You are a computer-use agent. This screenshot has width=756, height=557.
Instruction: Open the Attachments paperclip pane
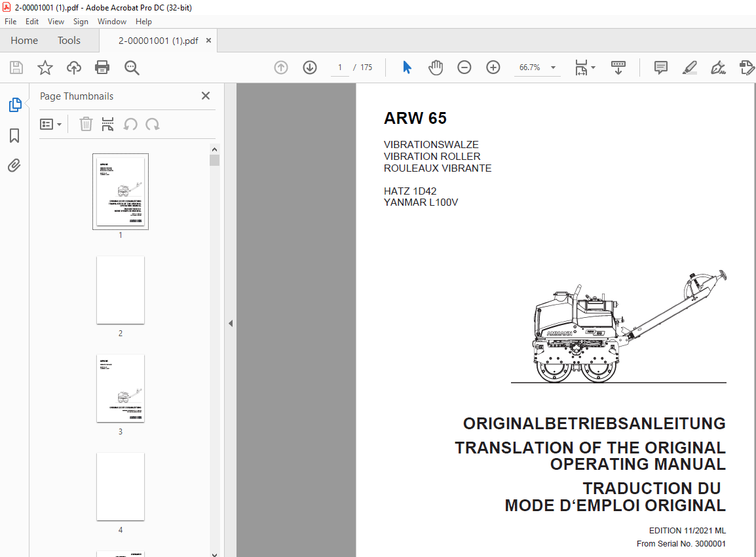pyautogui.click(x=14, y=166)
